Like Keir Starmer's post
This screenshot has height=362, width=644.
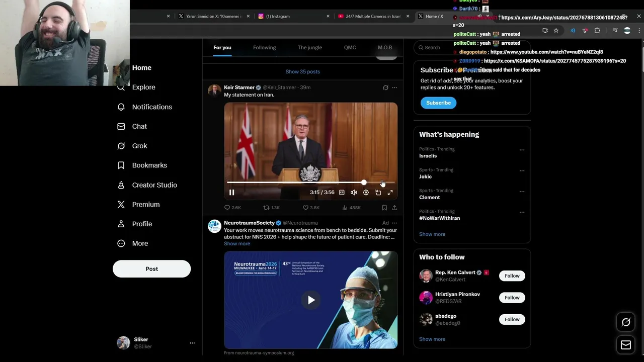click(x=311, y=208)
